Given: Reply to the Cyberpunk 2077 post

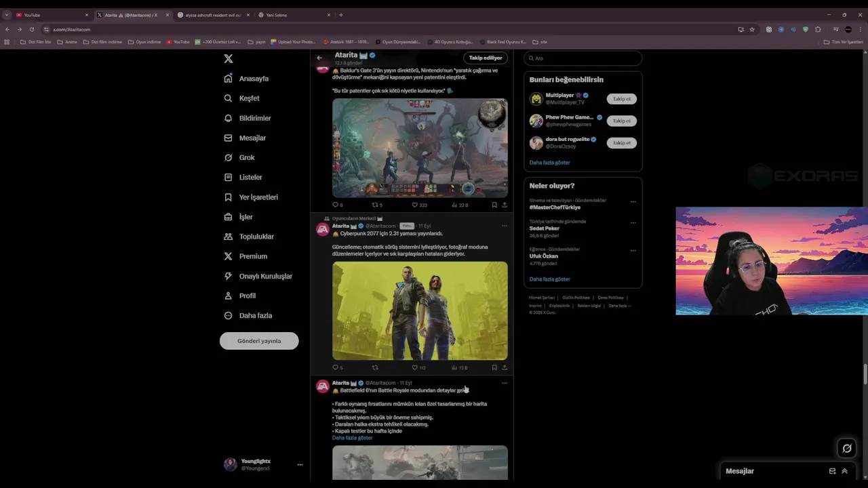Looking at the screenshot, I should click(337, 367).
